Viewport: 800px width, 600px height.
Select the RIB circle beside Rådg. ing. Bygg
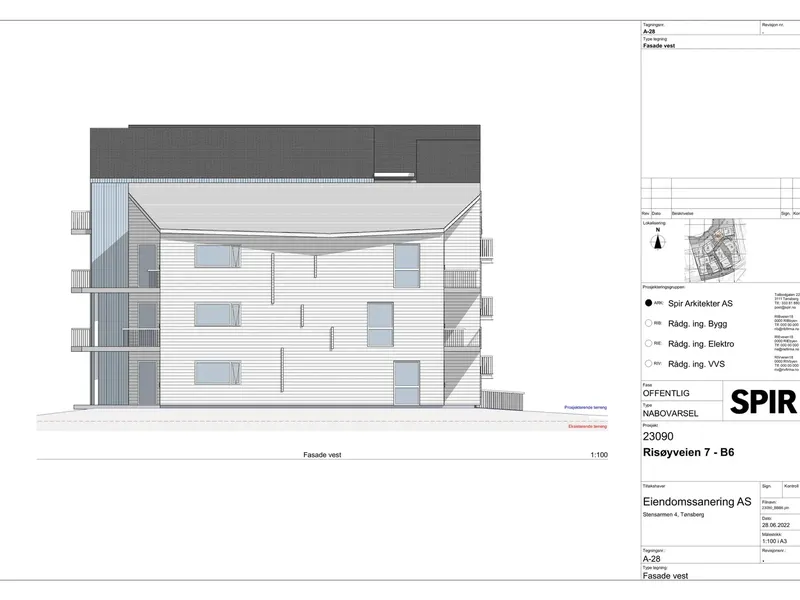click(648, 323)
